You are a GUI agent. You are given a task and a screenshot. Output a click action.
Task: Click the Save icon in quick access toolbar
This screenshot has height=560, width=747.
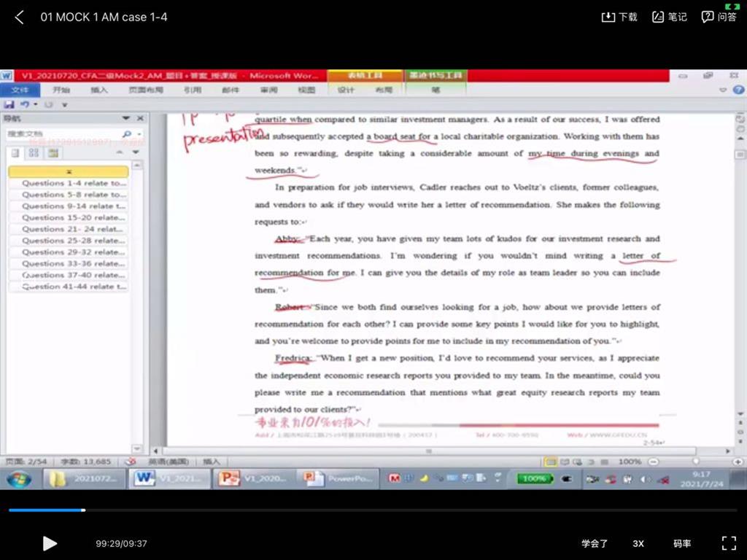(x=9, y=105)
